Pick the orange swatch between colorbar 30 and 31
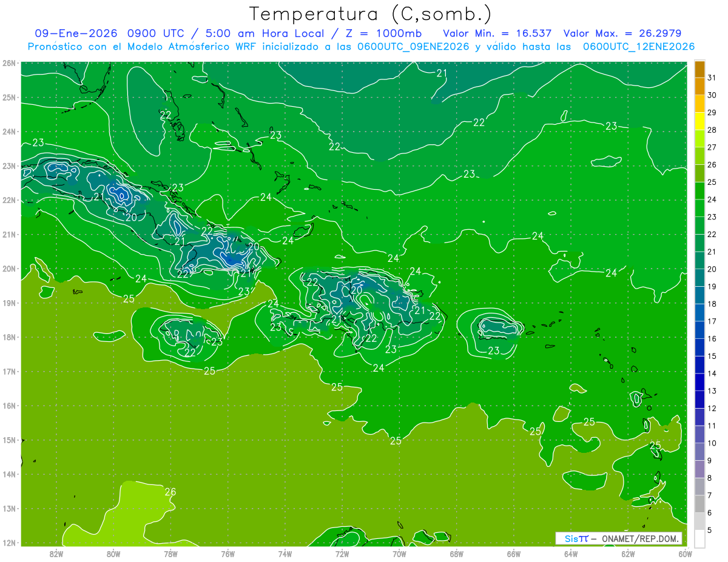This screenshot has width=728, height=562. (699, 86)
